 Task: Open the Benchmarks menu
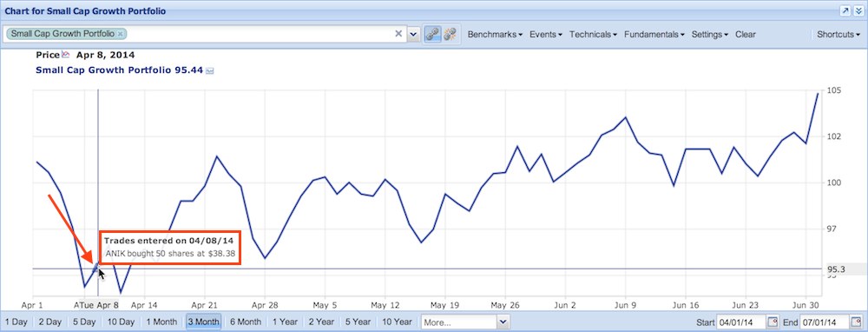pyautogui.click(x=496, y=35)
